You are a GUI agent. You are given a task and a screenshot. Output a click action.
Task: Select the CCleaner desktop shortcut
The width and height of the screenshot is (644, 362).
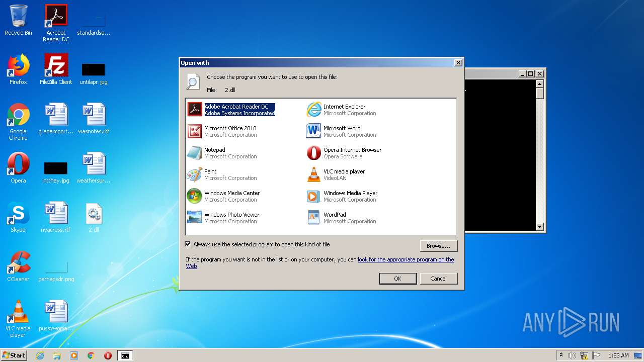click(x=18, y=266)
